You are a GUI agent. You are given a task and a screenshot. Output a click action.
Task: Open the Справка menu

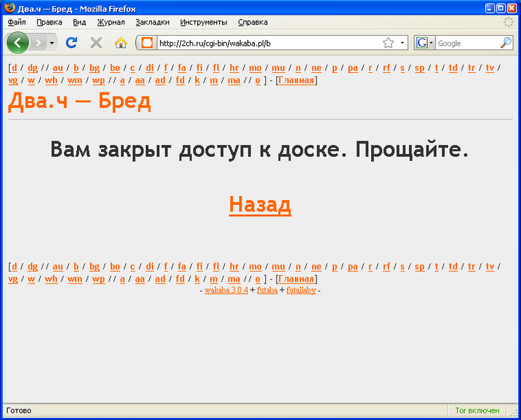point(253,22)
